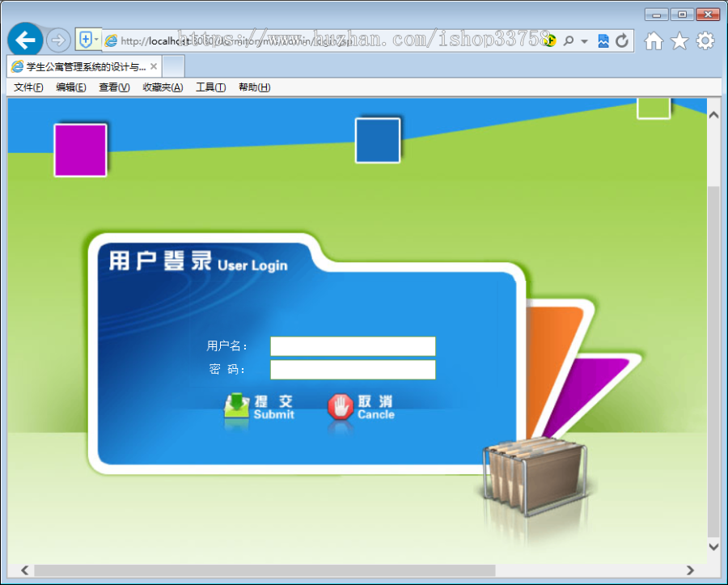Click the compatibility view icon in address bar

click(x=603, y=40)
